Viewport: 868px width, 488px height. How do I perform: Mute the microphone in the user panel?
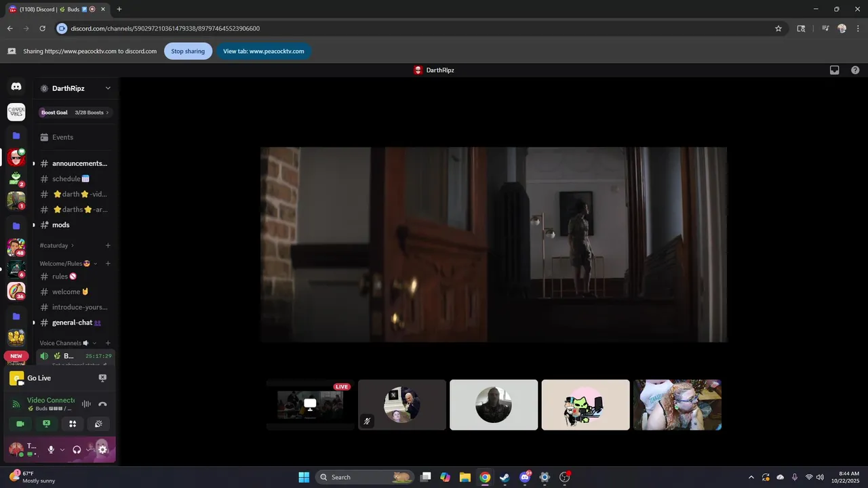(x=51, y=449)
